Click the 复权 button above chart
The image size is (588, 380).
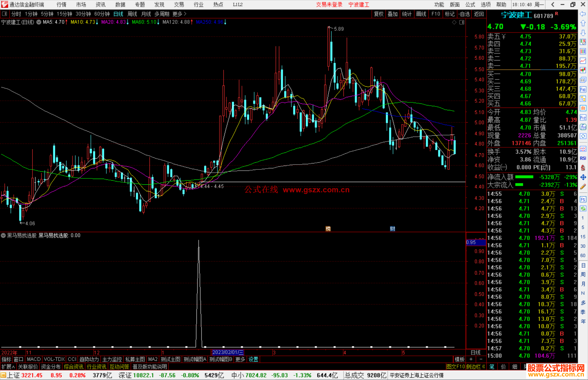379,14
